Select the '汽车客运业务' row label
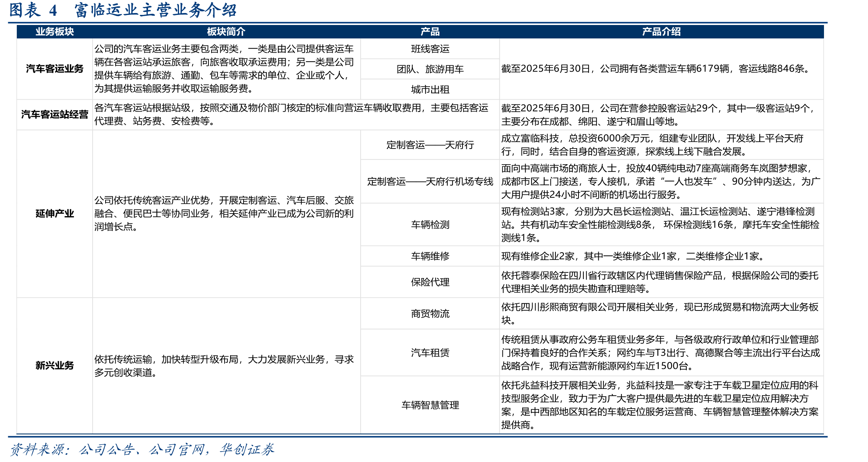Viewport: 868px width, 462px height. coord(55,69)
